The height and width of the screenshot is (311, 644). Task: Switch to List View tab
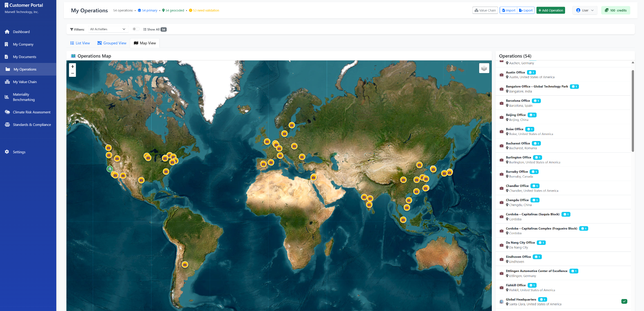[x=80, y=43]
